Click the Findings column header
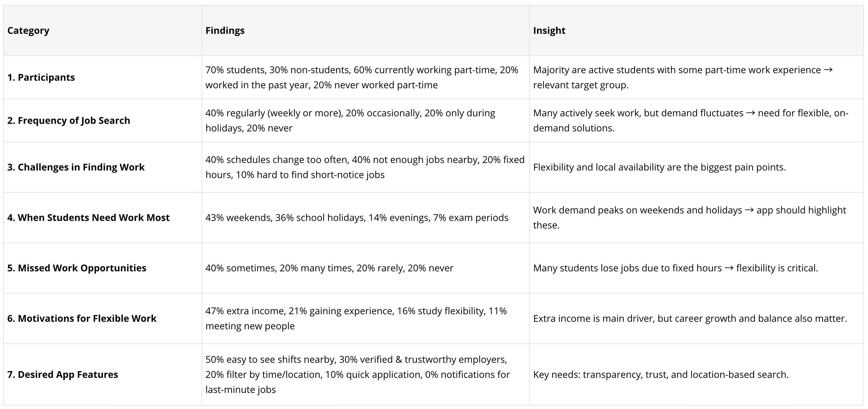This screenshot has height=409, width=868. point(225,30)
